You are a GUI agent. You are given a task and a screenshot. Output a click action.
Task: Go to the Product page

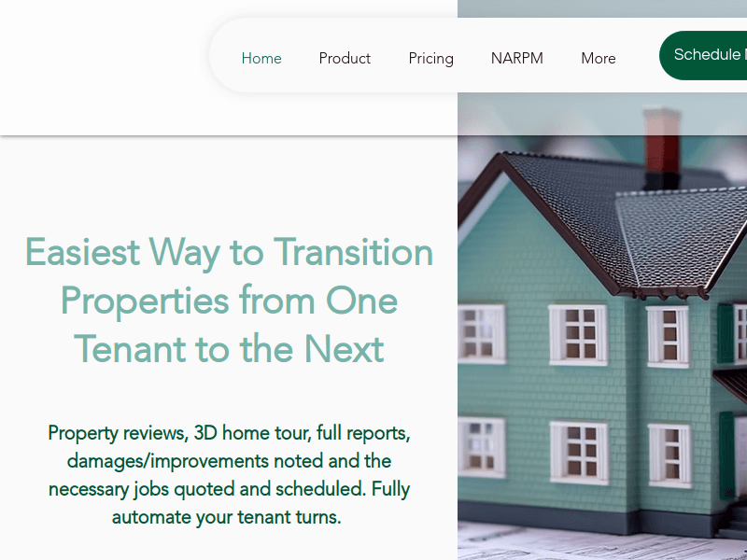(345, 58)
